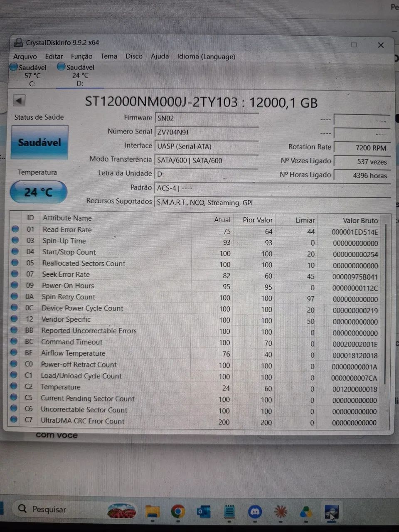The image size is (399, 532).
Task: Open File Explorer from the taskbar
Action: [x=152, y=511]
